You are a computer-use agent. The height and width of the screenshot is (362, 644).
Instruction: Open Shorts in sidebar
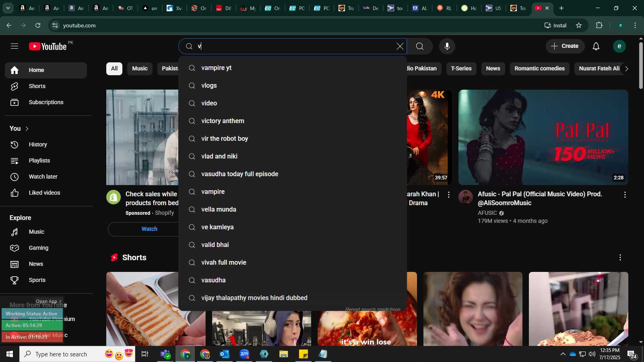click(x=46, y=86)
